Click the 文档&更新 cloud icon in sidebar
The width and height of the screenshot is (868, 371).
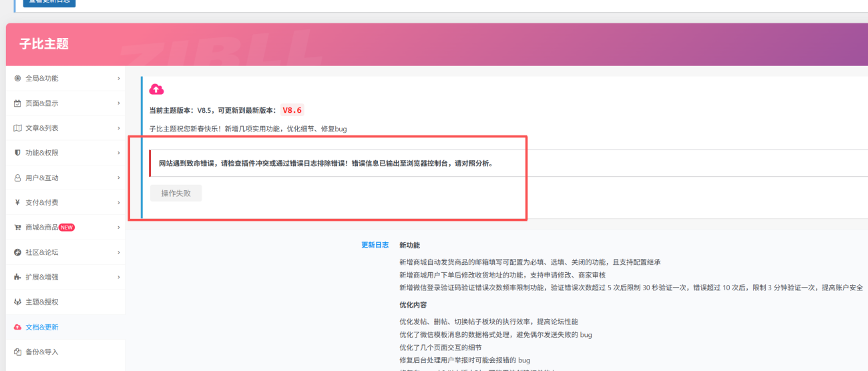(18, 327)
